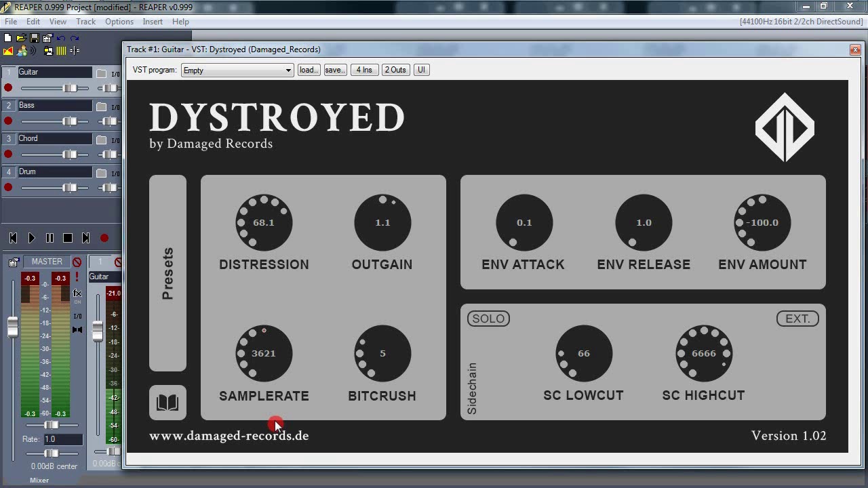Open the File menu
The height and width of the screenshot is (488, 868).
pyautogui.click(x=11, y=22)
